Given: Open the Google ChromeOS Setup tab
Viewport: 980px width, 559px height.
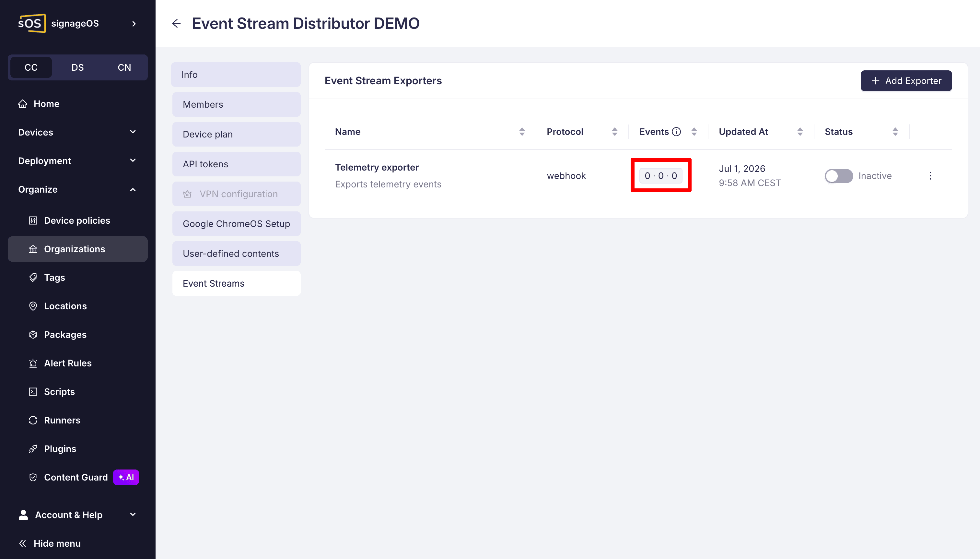Looking at the screenshot, I should click(236, 224).
